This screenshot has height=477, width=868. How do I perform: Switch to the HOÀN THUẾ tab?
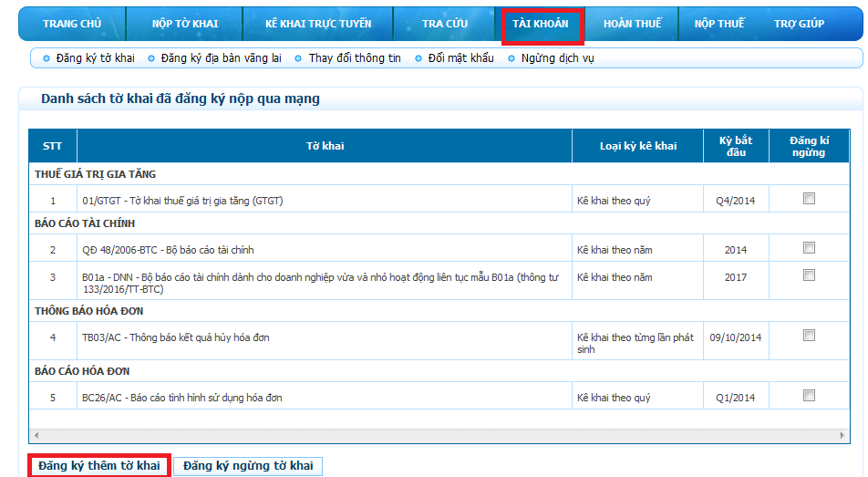[633, 24]
